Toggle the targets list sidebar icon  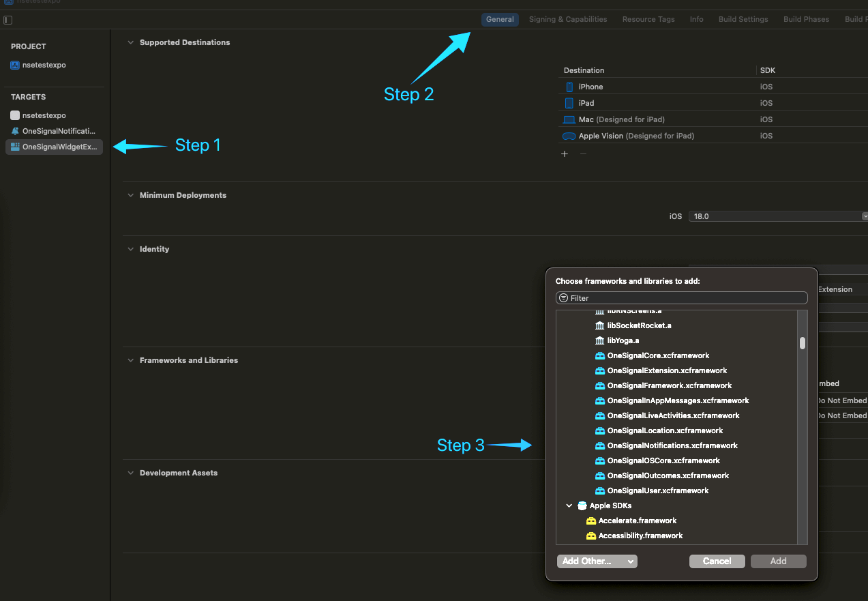click(x=8, y=20)
